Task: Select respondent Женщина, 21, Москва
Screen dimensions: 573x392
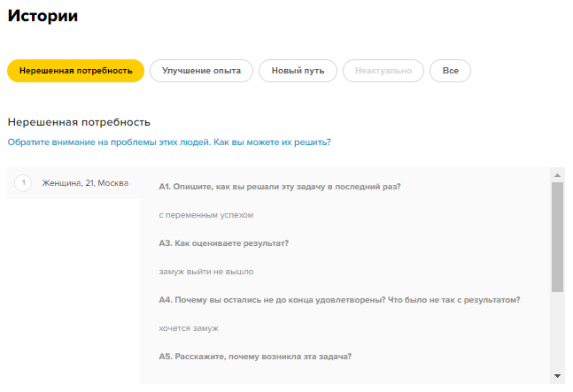Action: point(85,183)
